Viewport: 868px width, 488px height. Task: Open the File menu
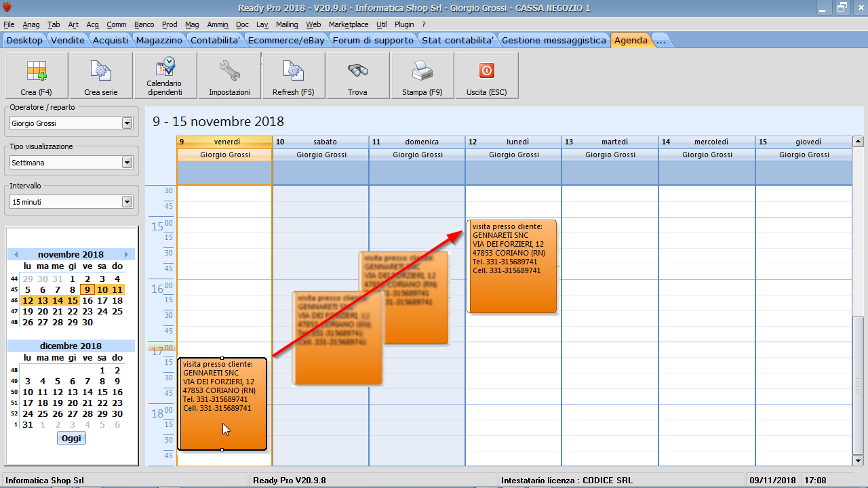[9, 24]
